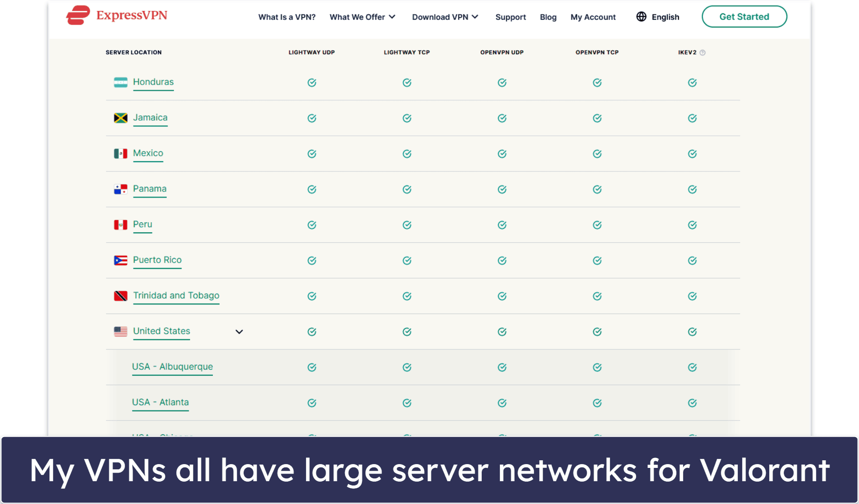
Task: Open the Jamaica server link
Action: [150, 118]
